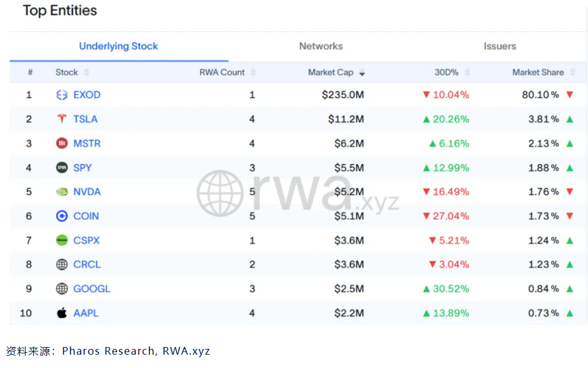Click the NVIDIA logo icon
The width and height of the screenshot is (588, 368).
point(62,192)
